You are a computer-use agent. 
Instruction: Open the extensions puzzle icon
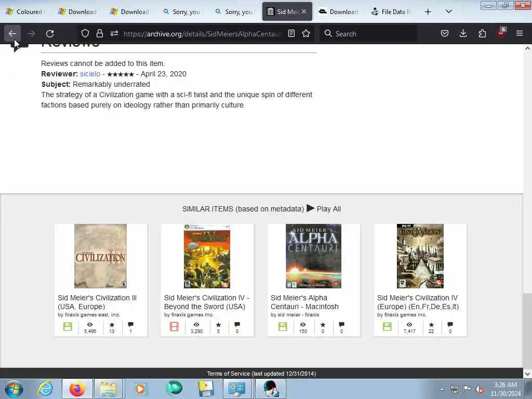tap(482, 33)
